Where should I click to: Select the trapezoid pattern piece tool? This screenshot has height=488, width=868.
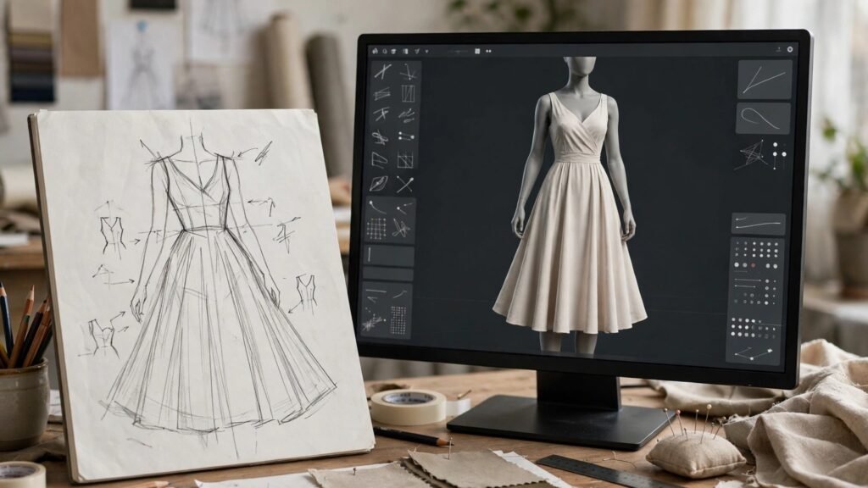click(379, 160)
